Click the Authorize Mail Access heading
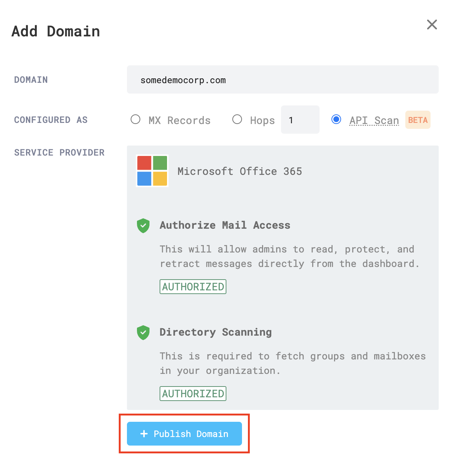458x476 pixels. pyautogui.click(x=225, y=225)
